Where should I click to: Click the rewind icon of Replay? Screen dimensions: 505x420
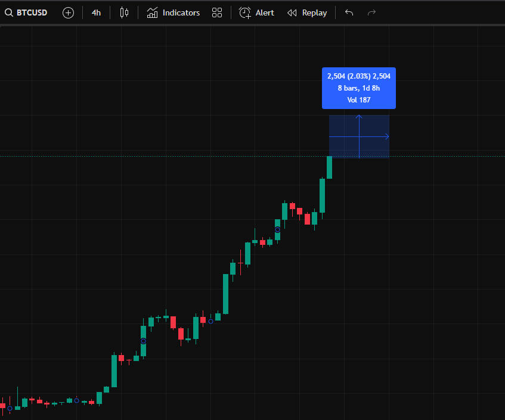292,13
